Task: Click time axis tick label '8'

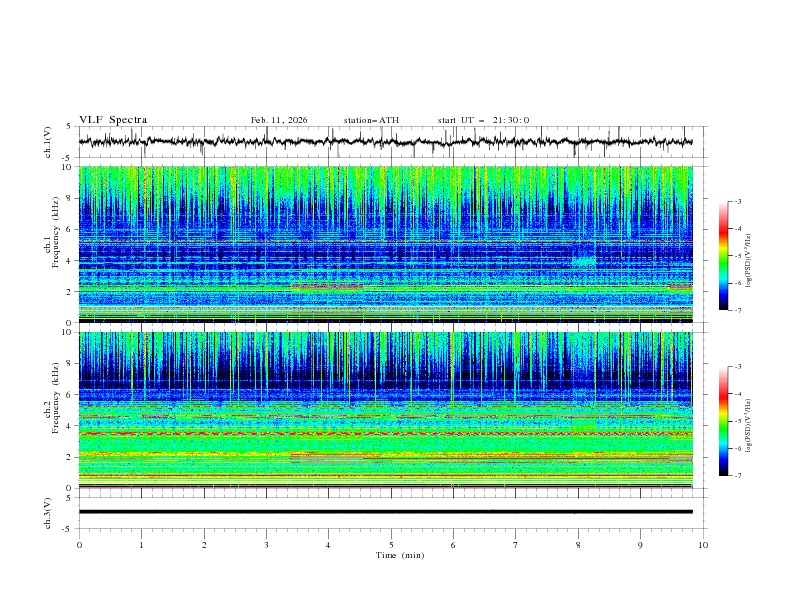Action: coord(578,545)
